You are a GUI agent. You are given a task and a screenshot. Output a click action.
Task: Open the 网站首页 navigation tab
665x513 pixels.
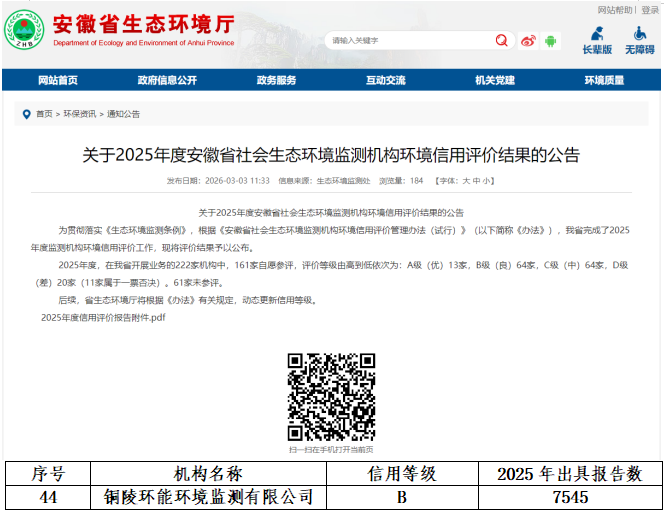(58, 80)
